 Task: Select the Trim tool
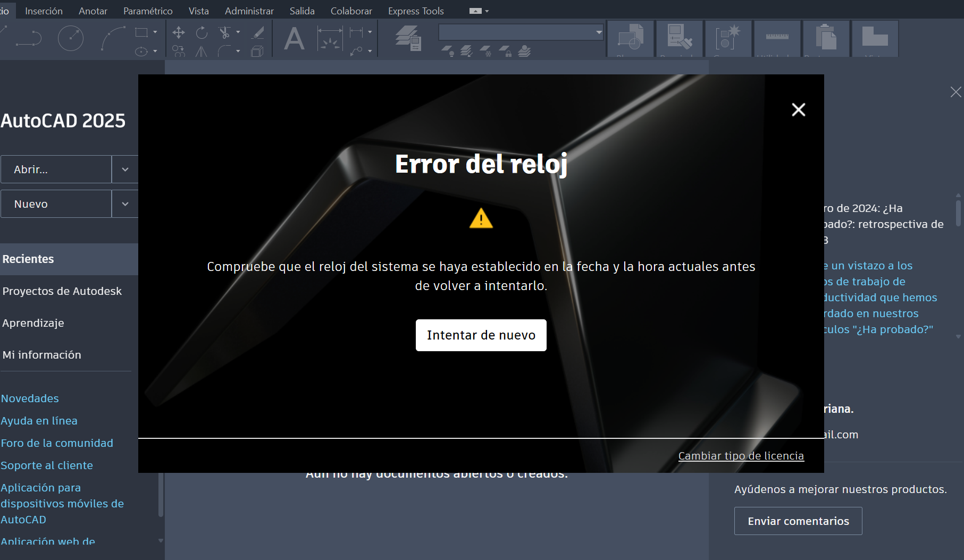225,32
